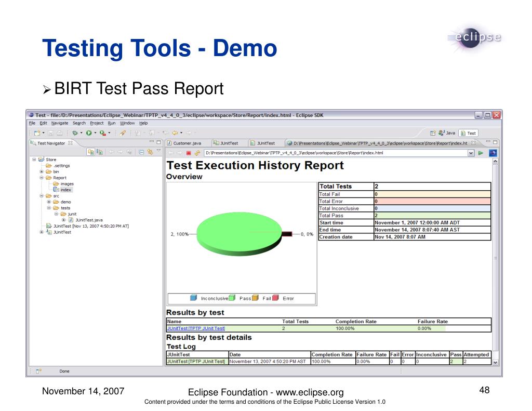Click the browser scrollbar down arrow
532x411 pixels.
pyautogui.click(x=495, y=363)
